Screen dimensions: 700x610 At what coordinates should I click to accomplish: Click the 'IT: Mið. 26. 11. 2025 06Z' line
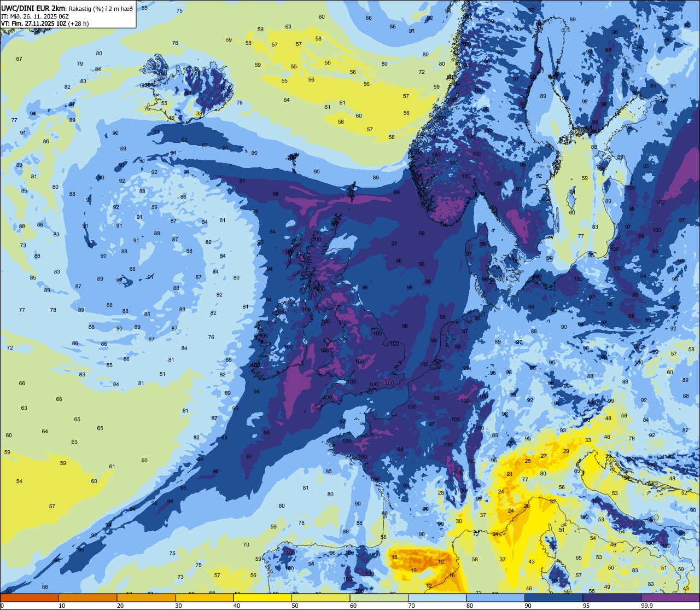pos(34,16)
